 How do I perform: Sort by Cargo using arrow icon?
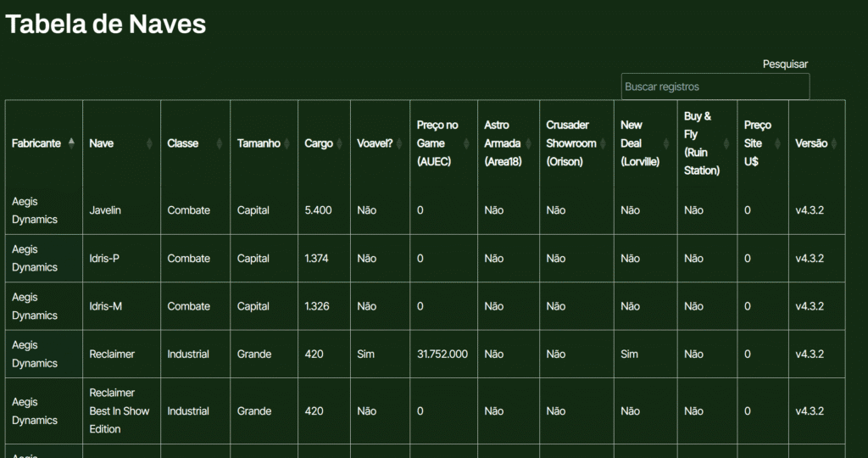pos(339,143)
